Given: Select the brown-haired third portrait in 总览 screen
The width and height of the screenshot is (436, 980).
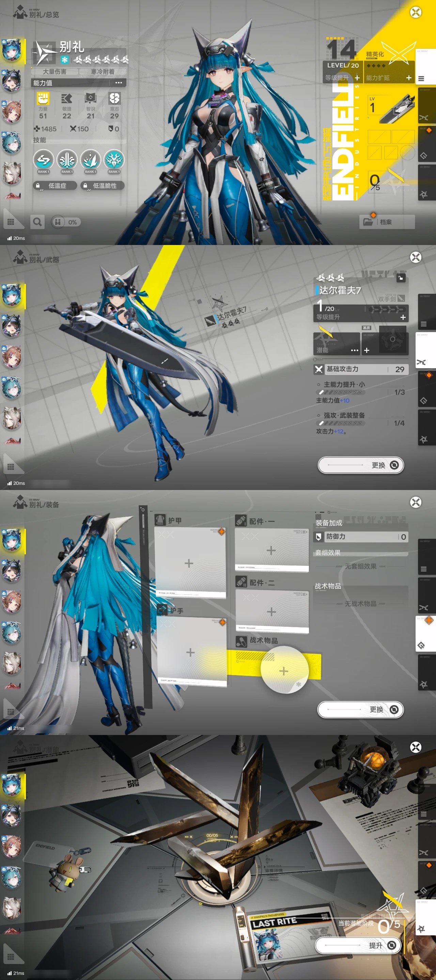Looking at the screenshot, I should (12, 112).
